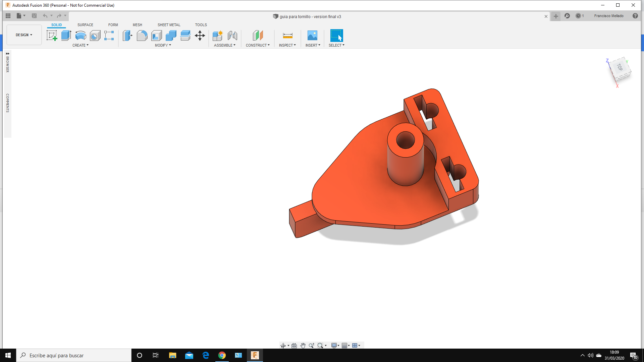Image resolution: width=644 pixels, height=362 pixels.
Task: Toggle the window Select tool
Action: [336, 36]
